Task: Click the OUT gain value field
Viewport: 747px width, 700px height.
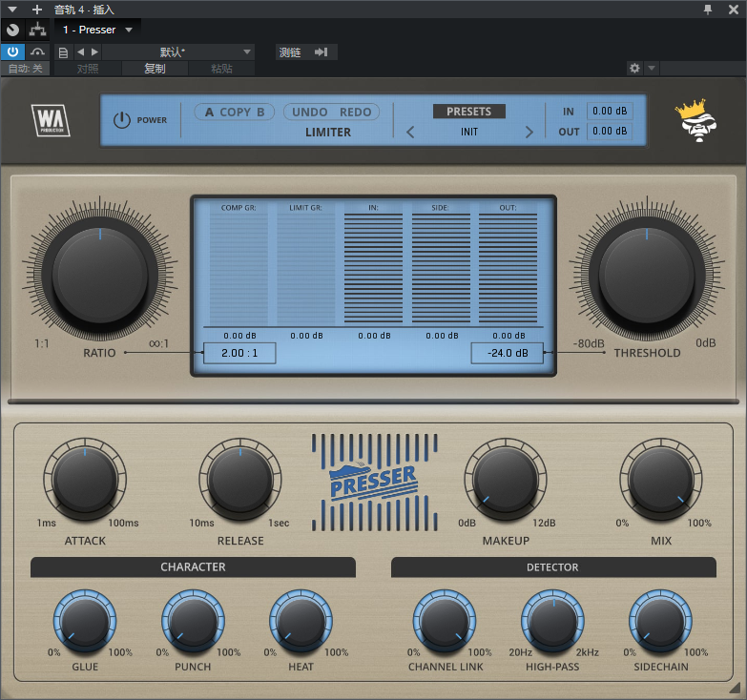Action: (x=610, y=131)
